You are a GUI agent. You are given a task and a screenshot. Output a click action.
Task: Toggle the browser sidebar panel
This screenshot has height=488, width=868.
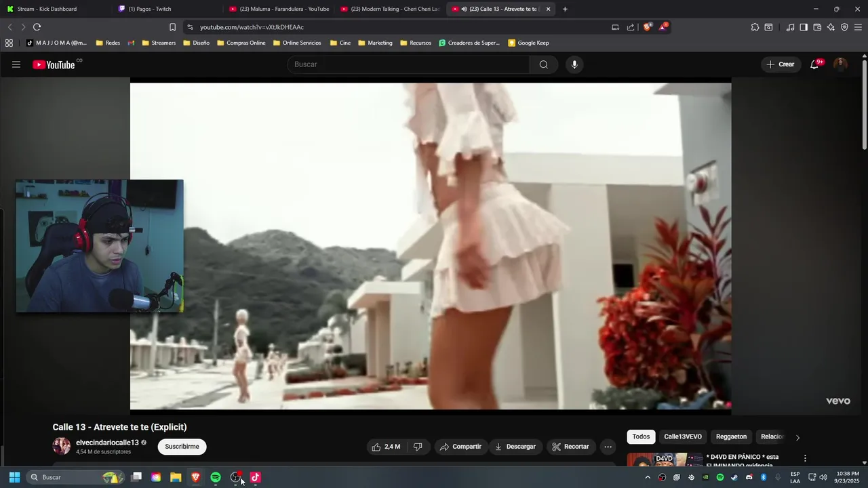point(804,27)
